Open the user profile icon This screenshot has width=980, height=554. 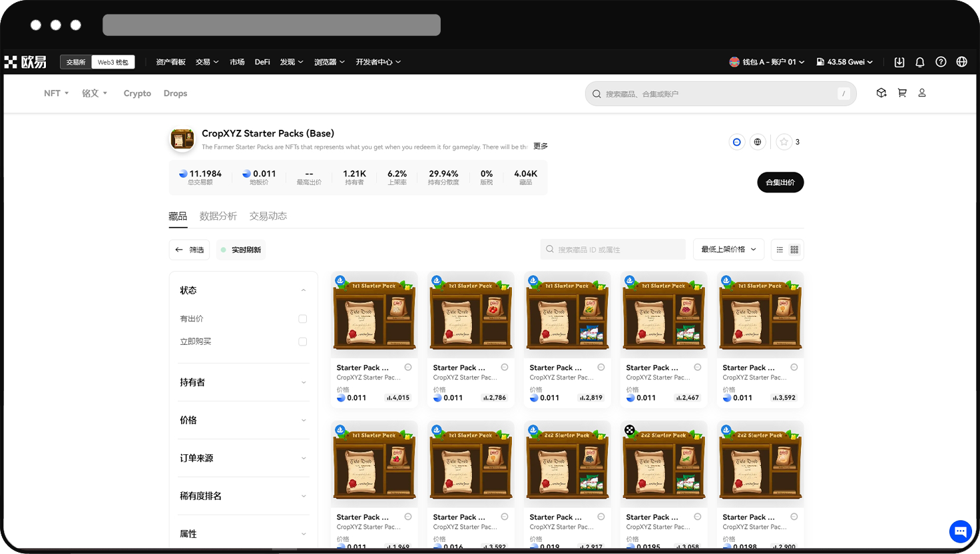(922, 93)
